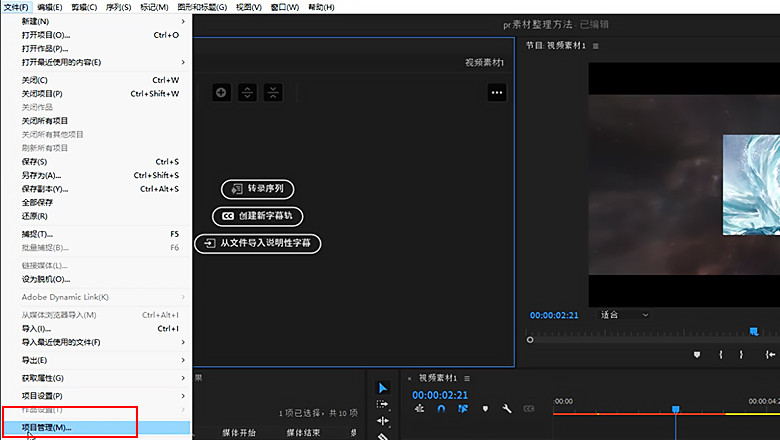Viewport: 780px width, 440px height.
Task: Select the Track Select Forward tool
Action: point(383,404)
